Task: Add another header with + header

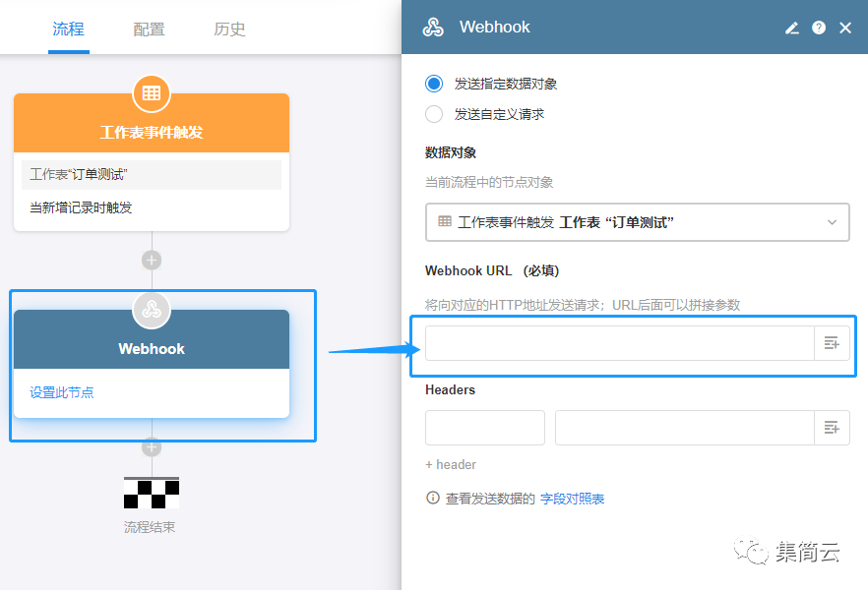Action: pos(451,464)
